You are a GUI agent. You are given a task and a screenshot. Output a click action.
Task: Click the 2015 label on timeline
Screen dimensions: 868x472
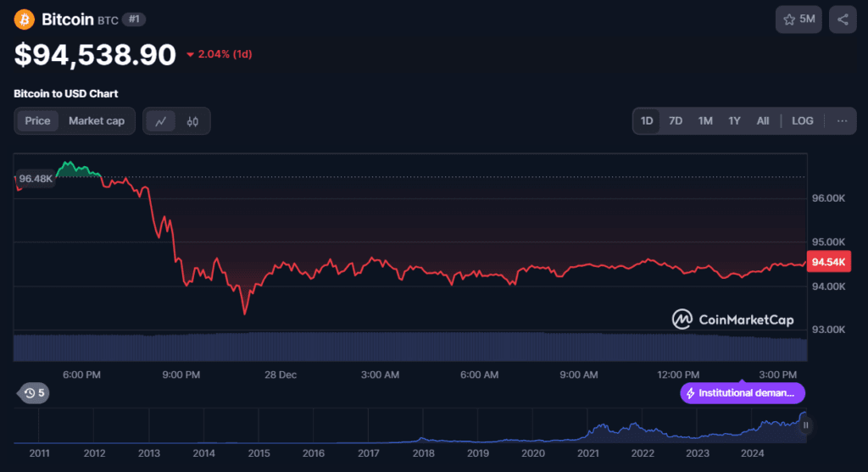[259, 453]
